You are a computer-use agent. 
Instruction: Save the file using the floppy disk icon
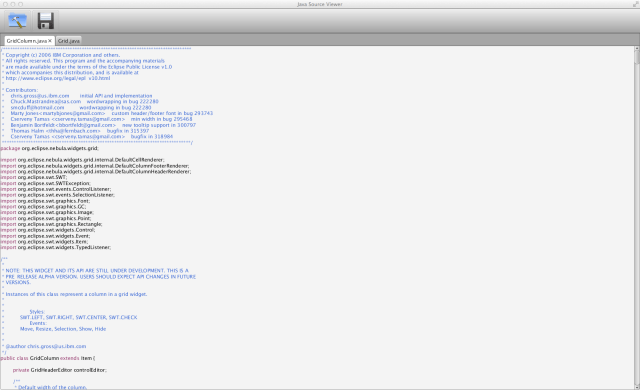pos(46,21)
